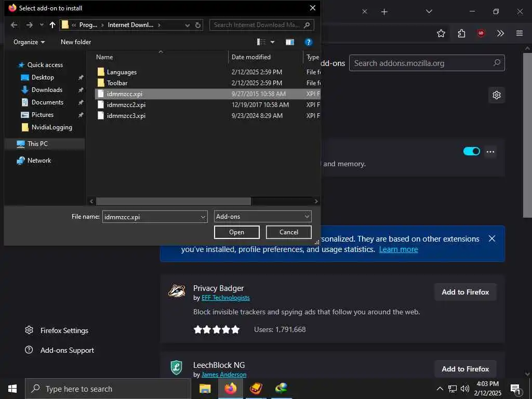Open Add-ons Support

point(59,350)
